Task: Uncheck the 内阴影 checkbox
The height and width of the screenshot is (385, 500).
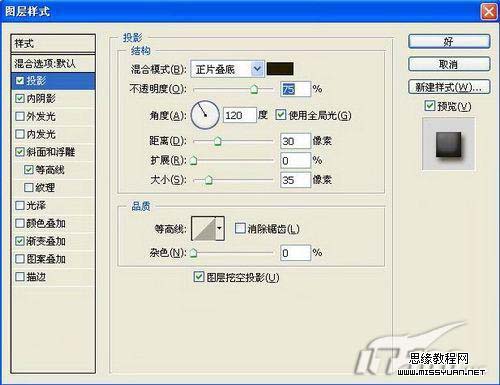Action: click(x=20, y=98)
